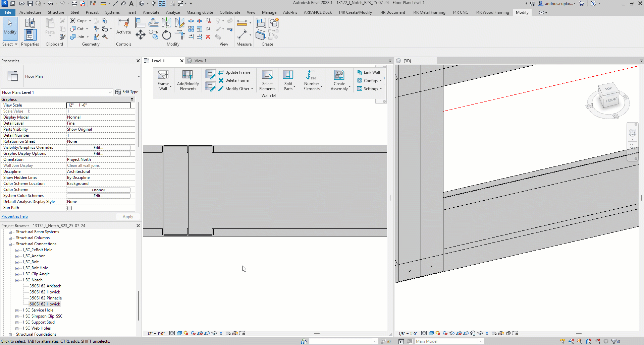The height and width of the screenshot is (345, 644).
Task: Click the Frame Wall tool icon
Action: (163, 75)
